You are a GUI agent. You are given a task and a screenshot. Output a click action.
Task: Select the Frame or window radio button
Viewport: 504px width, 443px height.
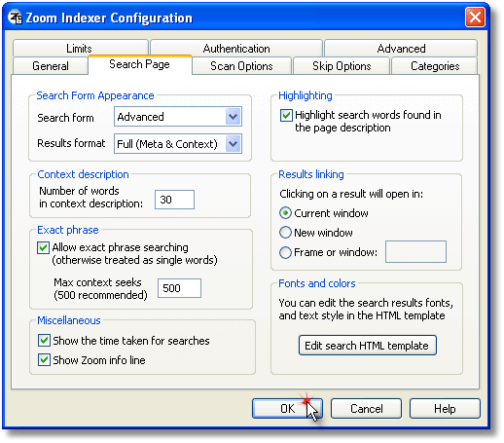click(285, 252)
